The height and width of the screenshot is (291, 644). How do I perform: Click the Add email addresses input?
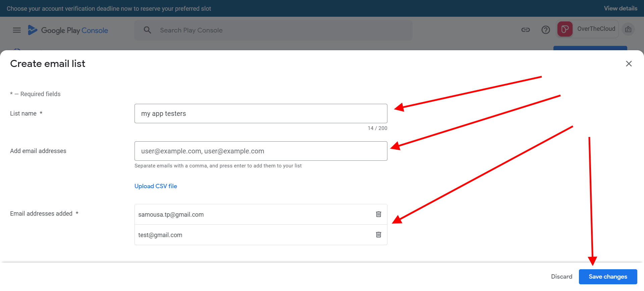261,151
